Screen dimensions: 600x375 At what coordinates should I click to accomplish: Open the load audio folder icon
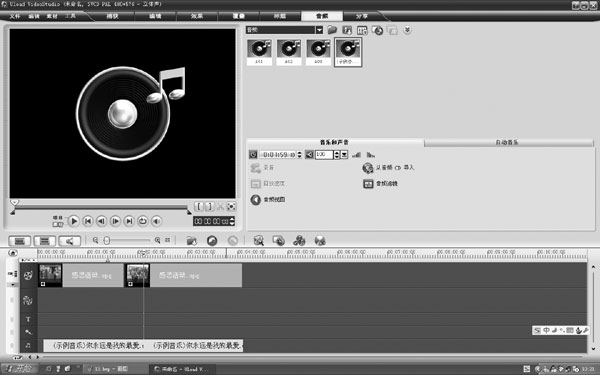pyautogui.click(x=332, y=30)
